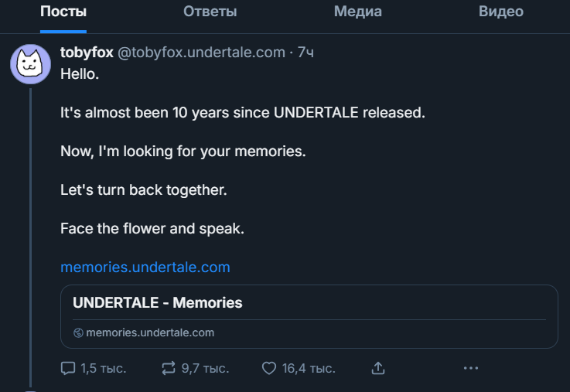Open the reply comment icon
The height and width of the screenshot is (392, 570).
(x=68, y=368)
